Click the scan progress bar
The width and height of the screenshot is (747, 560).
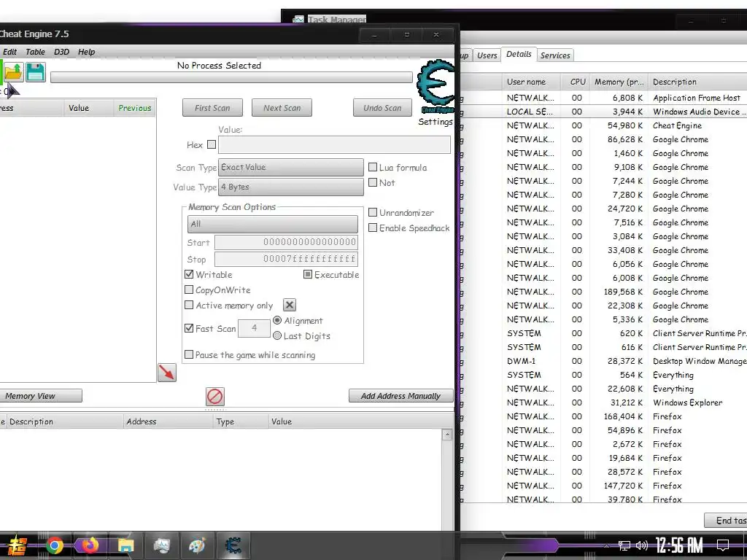(231, 77)
